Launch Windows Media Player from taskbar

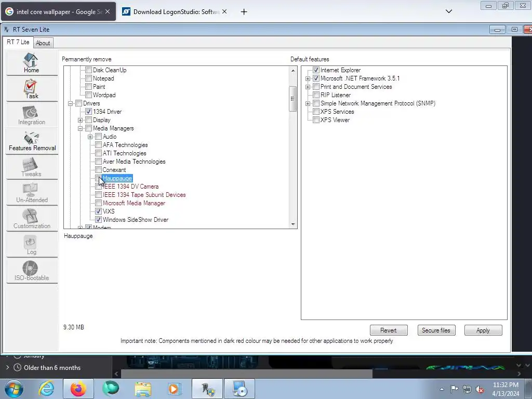175,389
